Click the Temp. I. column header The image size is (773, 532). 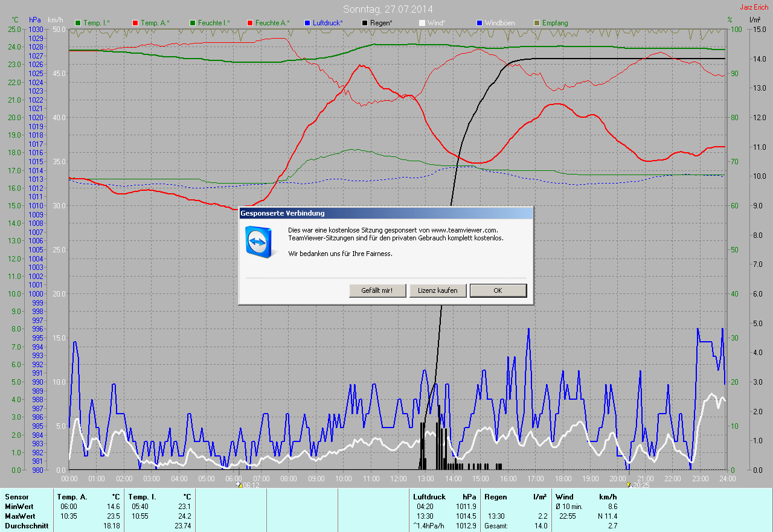click(x=143, y=497)
